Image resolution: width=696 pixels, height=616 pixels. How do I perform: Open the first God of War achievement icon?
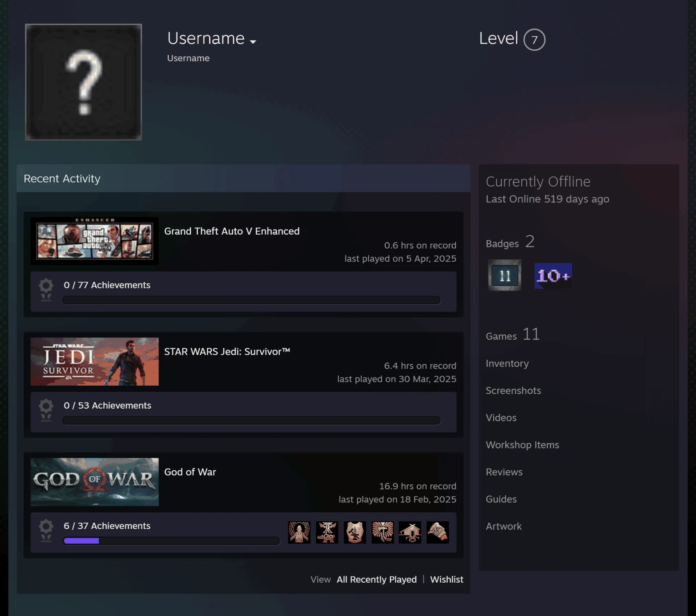(x=299, y=532)
